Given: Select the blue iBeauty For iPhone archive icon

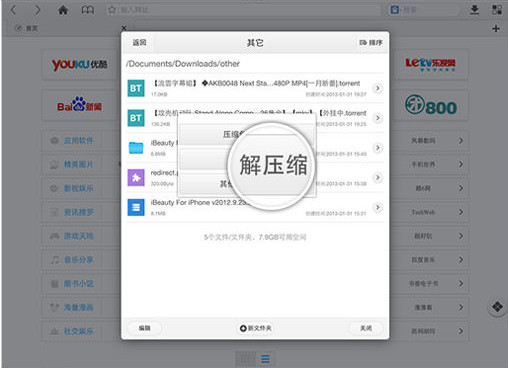Looking at the screenshot, I should click(136, 207).
